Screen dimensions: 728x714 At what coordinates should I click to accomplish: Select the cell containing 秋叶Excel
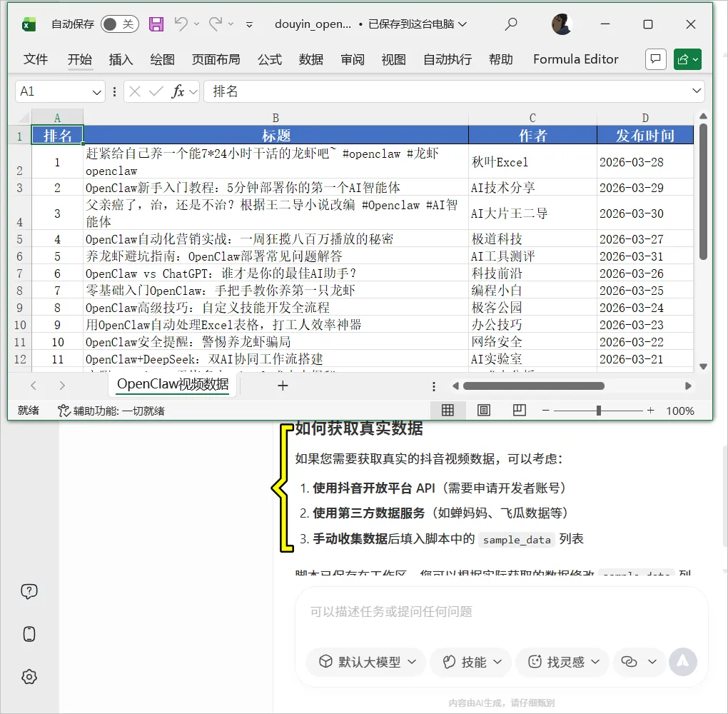pyautogui.click(x=532, y=161)
